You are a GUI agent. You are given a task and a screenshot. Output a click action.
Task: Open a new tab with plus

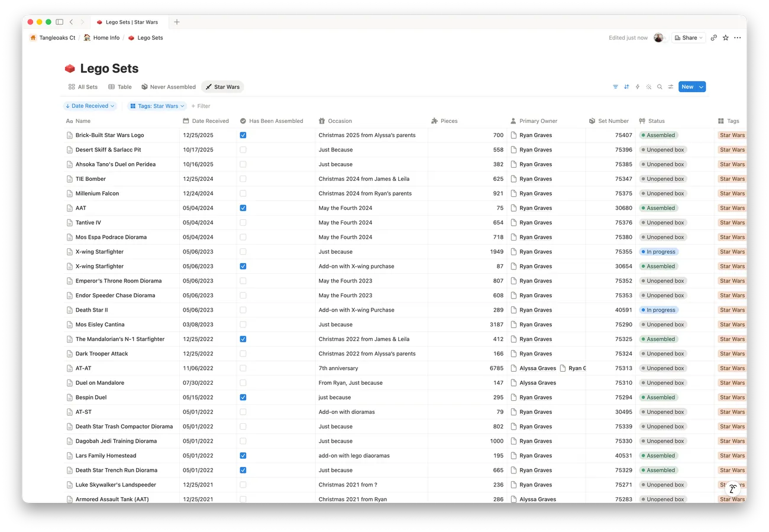[x=176, y=22]
